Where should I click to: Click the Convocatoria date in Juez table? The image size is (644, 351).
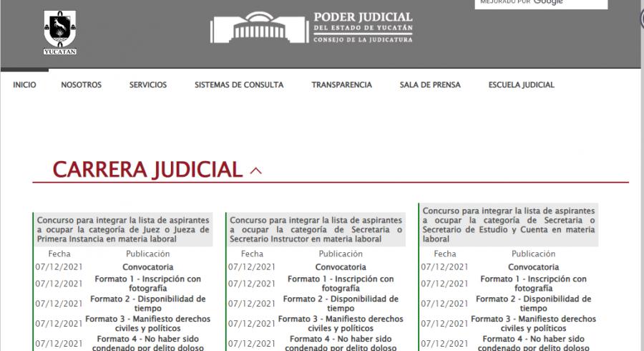[x=59, y=267]
